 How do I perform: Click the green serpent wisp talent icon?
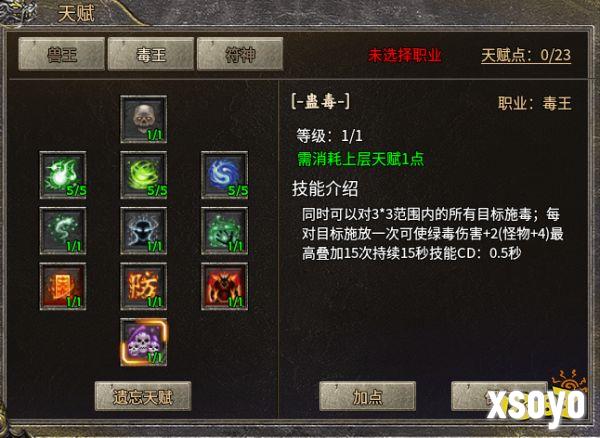pos(63,231)
